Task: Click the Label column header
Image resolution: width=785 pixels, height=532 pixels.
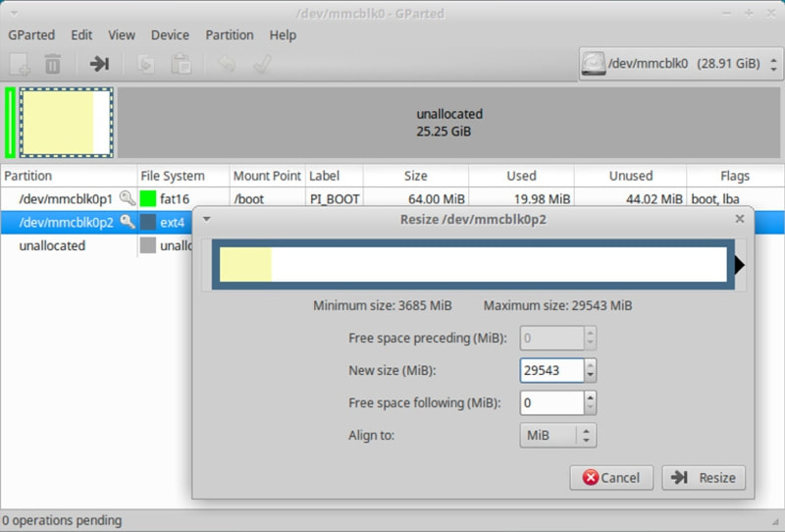Action: tap(334, 176)
